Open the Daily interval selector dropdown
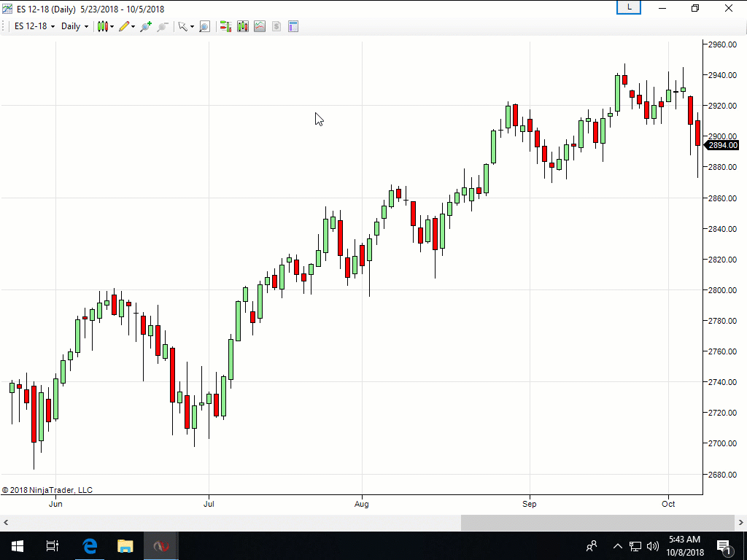 pyautogui.click(x=74, y=26)
